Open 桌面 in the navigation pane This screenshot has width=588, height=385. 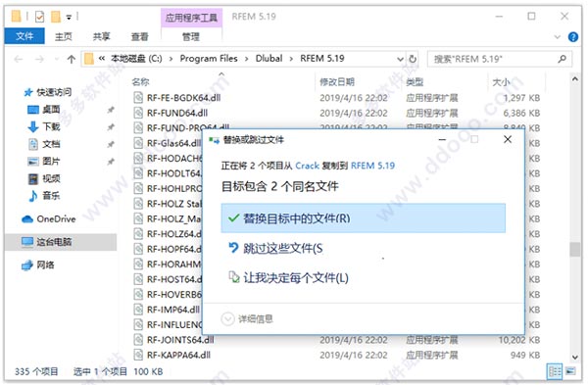click(51, 109)
